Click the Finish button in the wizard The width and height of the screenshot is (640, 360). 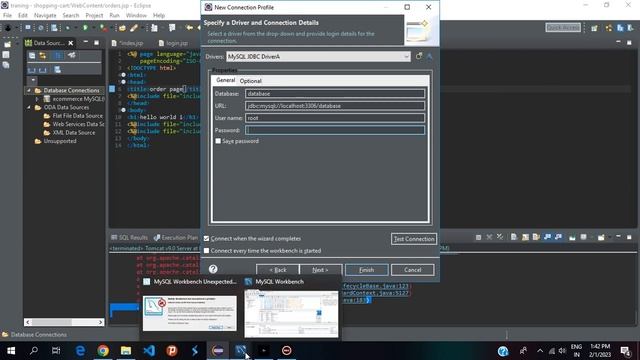click(367, 270)
